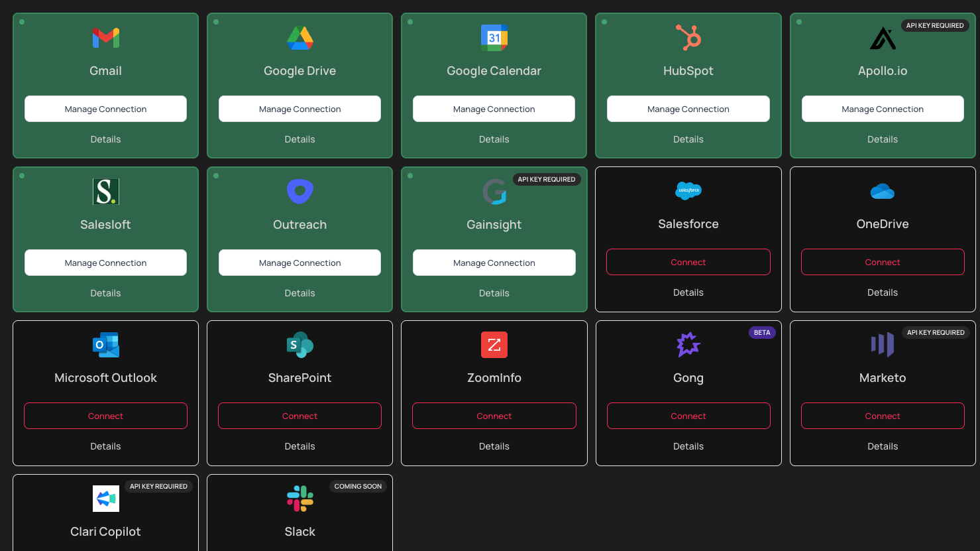Click the Google Drive triangle logo

pyautogui.click(x=299, y=38)
